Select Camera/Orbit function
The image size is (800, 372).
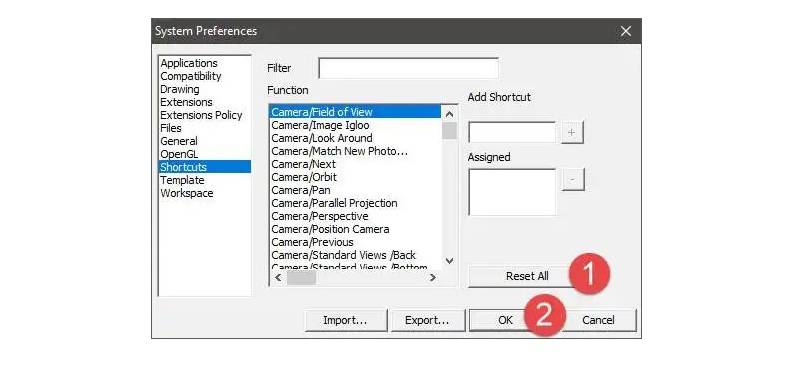click(355, 177)
